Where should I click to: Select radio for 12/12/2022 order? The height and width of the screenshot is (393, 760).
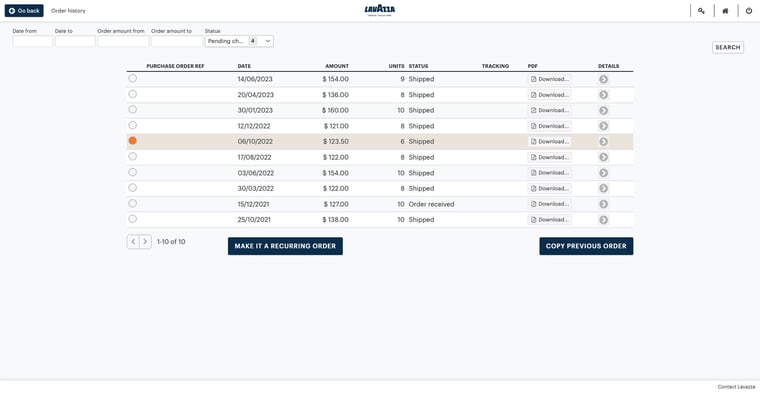click(x=132, y=125)
